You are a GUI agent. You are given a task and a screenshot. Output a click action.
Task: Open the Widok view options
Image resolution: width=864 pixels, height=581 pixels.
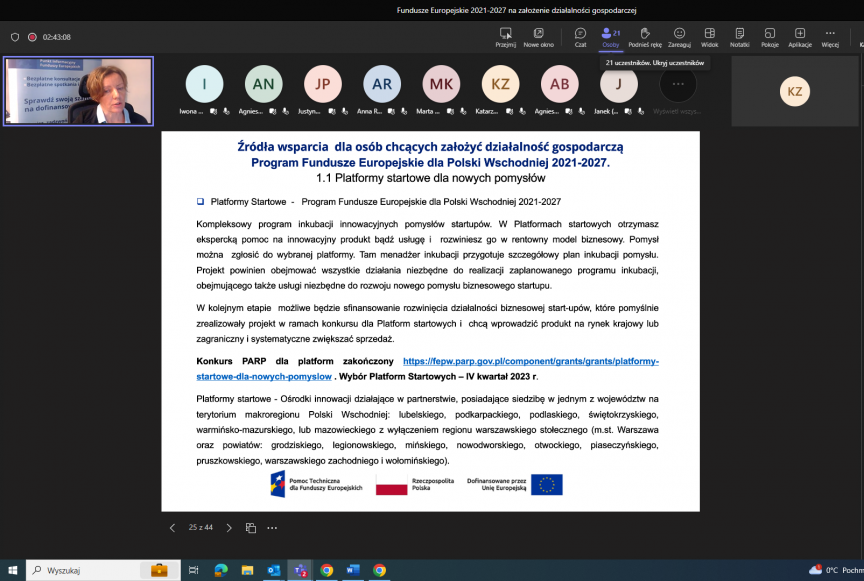pyautogui.click(x=710, y=37)
